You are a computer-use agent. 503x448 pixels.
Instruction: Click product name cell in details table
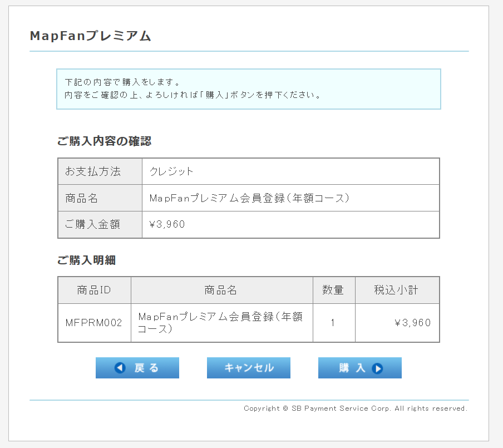222,323
